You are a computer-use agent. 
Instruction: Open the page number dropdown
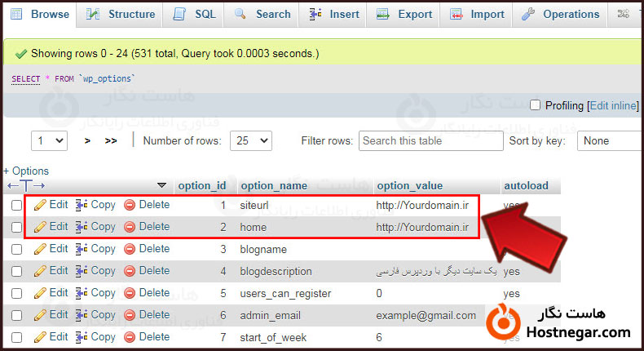pyautogui.click(x=49, y=140)
